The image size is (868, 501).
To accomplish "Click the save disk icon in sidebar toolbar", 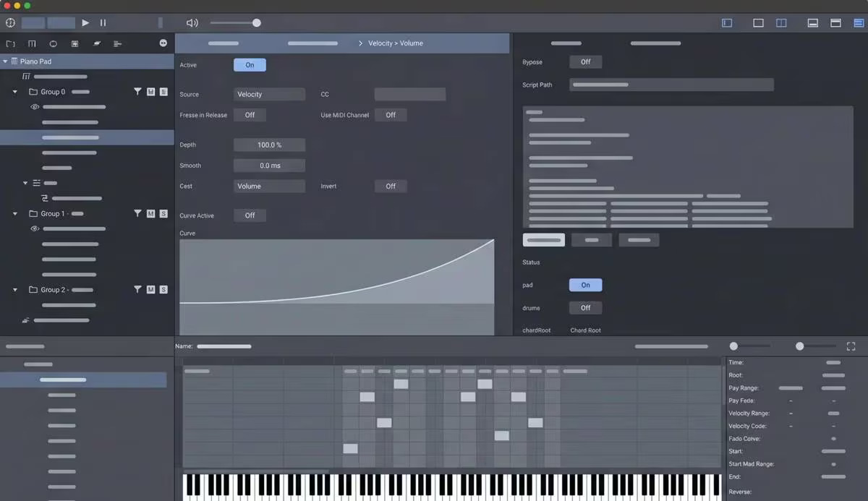I will [75, 43].
